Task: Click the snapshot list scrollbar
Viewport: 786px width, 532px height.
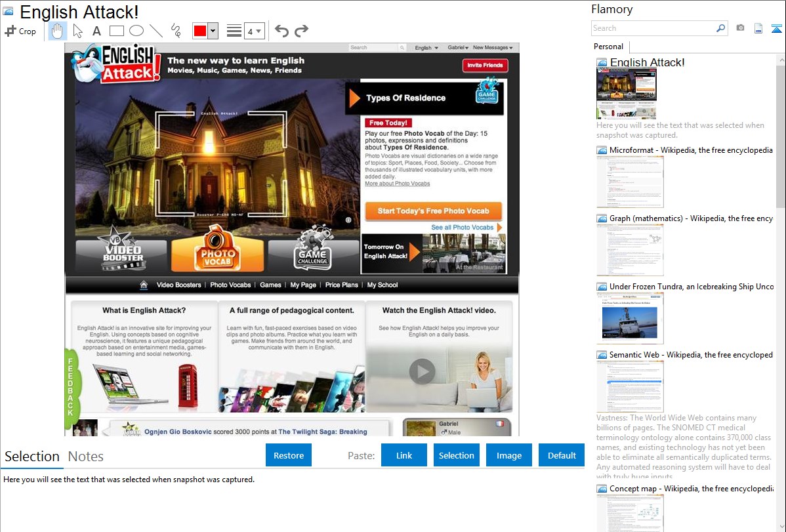Action: point(781,135)
